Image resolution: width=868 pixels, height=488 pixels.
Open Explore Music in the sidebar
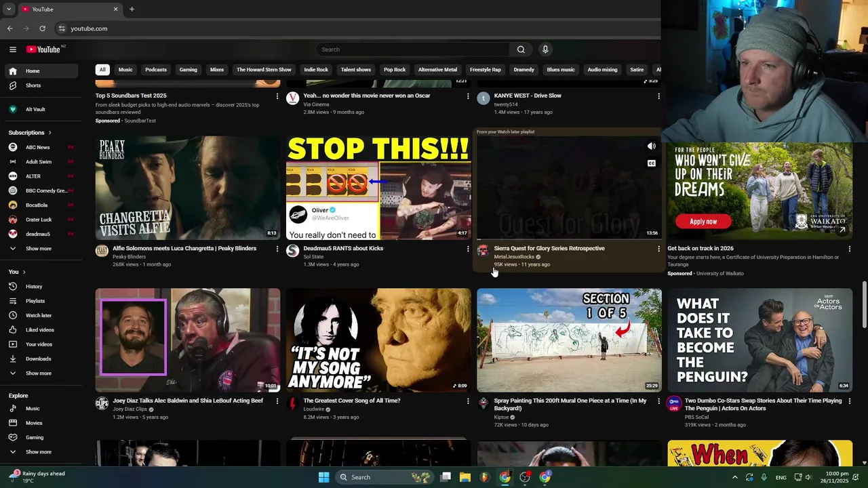(41, 409)
